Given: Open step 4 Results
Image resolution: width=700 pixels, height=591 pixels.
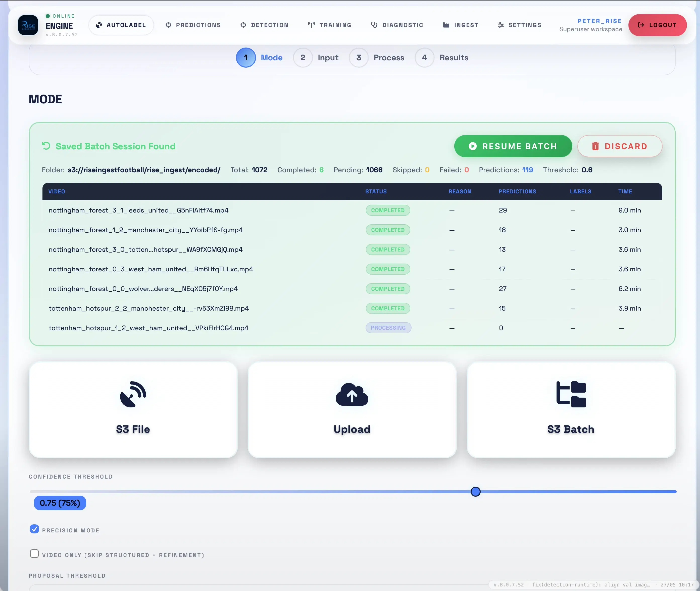Looking at the screenshot, I should [x=441, y=58].
